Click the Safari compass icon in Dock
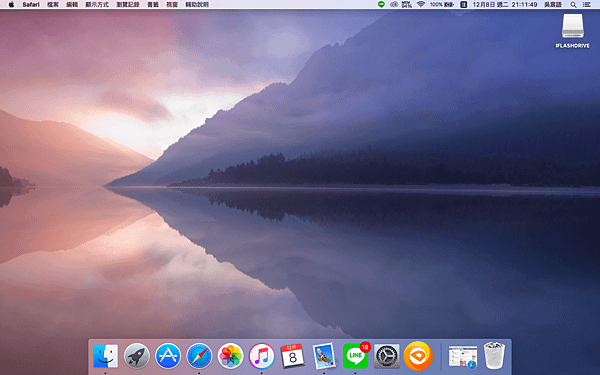Image resolution: width=600 pixels, height=375 pixels. (199, 356)
